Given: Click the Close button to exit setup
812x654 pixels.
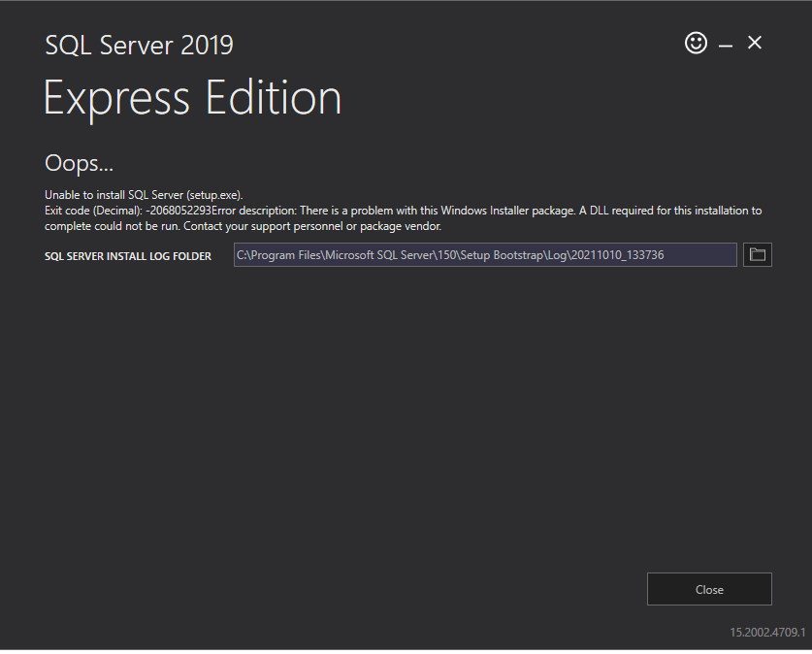Looking at the screenshot, I should [x=709, y=589].
